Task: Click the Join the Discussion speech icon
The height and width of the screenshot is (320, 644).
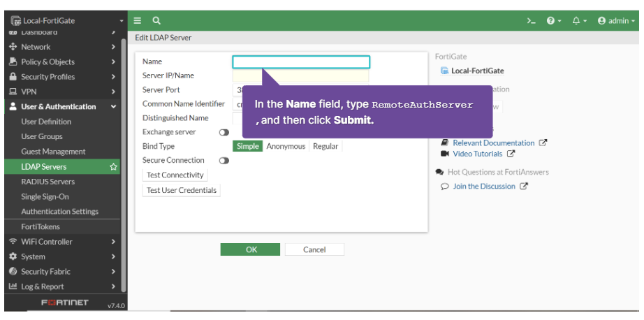Action: click(x=444, y=187)
